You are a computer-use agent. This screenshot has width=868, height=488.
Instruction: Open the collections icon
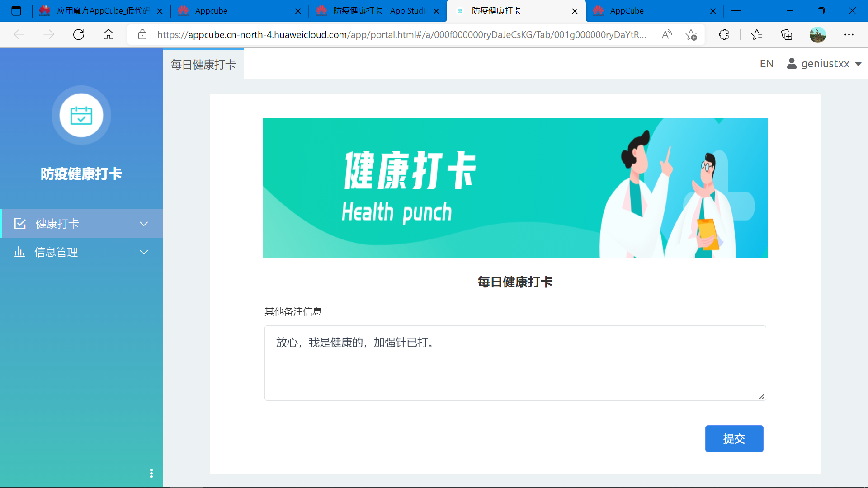pos(787,35)
